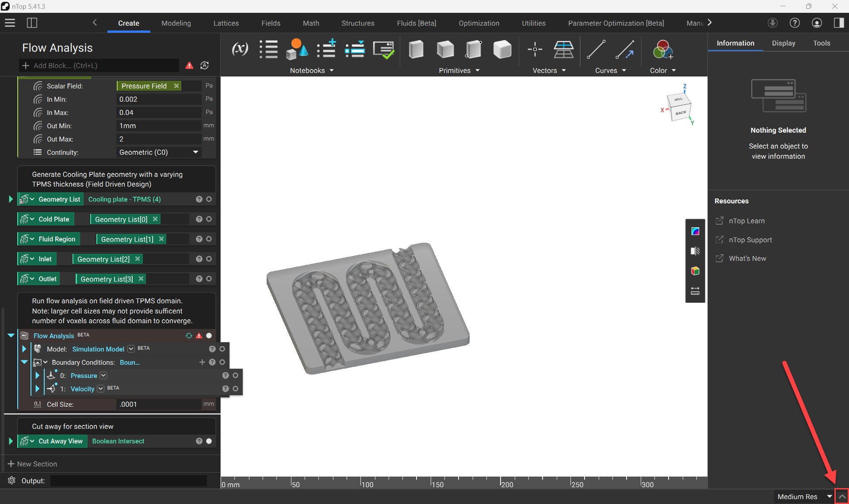The height and width of the screenshot is (504, 849).
Task: Collapse the Flow Analysis block
Action: click(11, 336)
